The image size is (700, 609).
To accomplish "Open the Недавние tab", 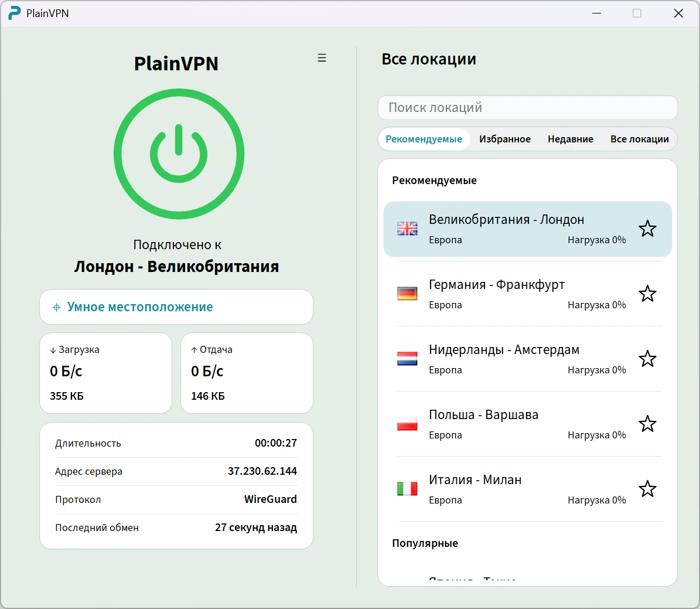I will pos(571,139).
